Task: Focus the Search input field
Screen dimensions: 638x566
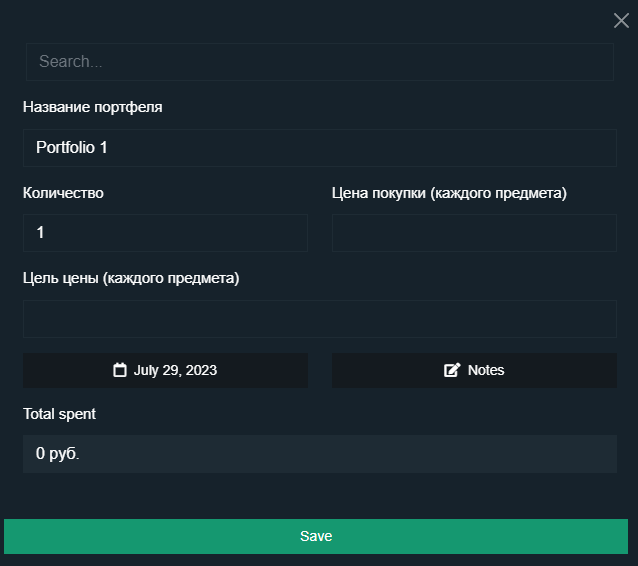Action: [320, 62]
